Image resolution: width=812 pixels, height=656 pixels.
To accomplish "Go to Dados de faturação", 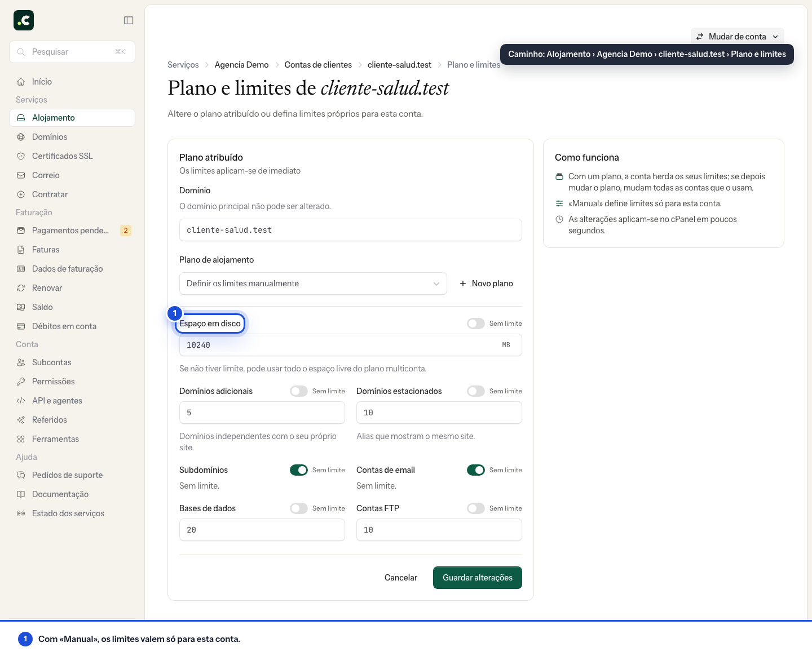I will (x=72, y=269).
